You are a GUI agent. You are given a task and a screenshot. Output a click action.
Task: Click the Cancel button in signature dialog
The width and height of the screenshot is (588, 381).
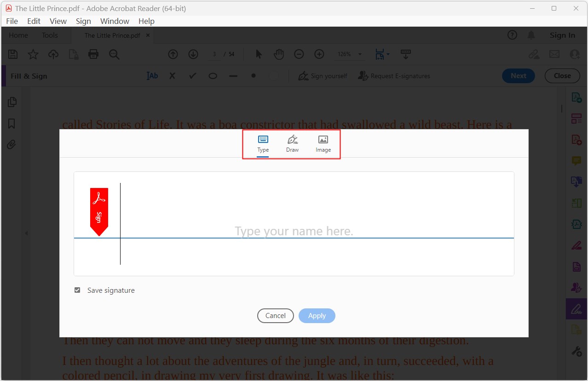click(x=275, y=316)
